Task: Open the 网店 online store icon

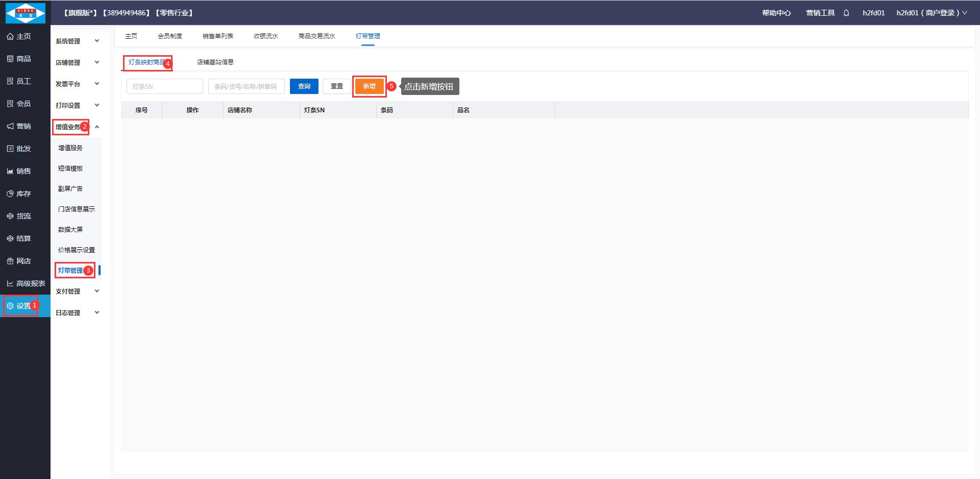Action: pos(10,261)
